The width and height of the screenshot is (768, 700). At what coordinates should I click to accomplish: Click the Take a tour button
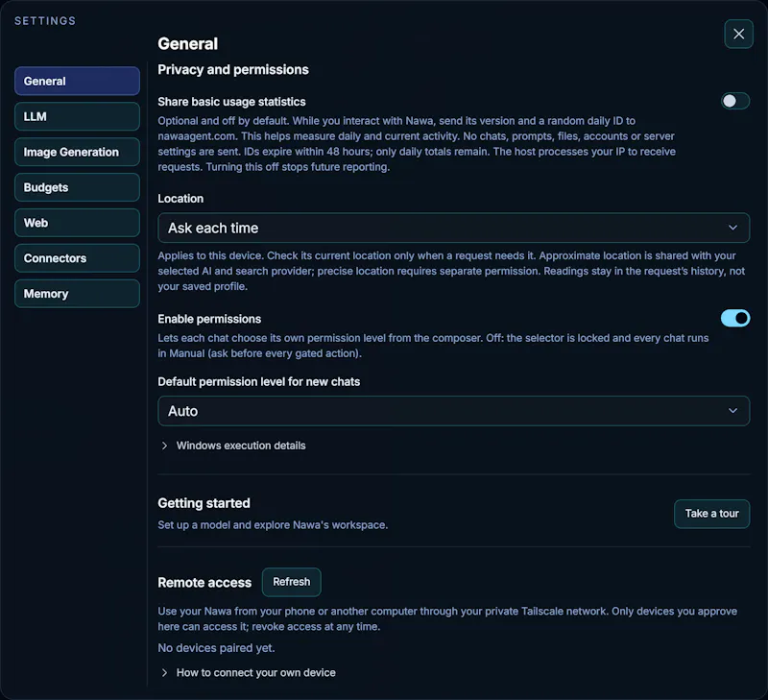point(711,514)
